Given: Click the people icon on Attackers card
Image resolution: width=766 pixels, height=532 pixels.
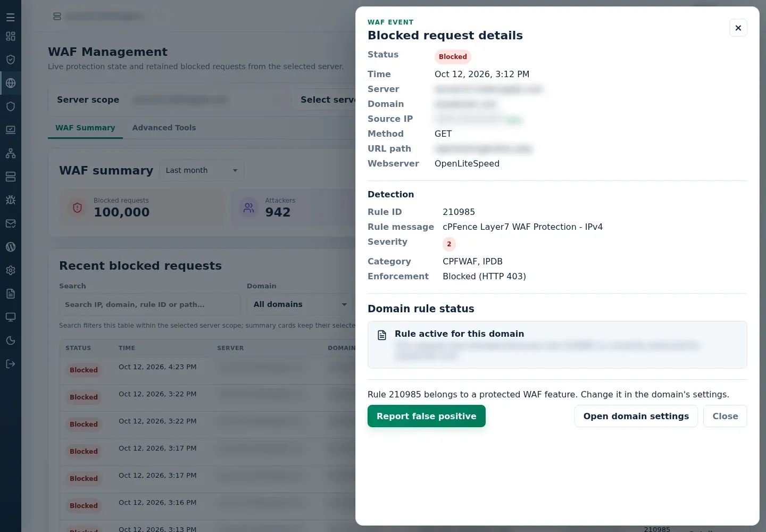Looking at the screenshot, I should (x=249, y=207).
